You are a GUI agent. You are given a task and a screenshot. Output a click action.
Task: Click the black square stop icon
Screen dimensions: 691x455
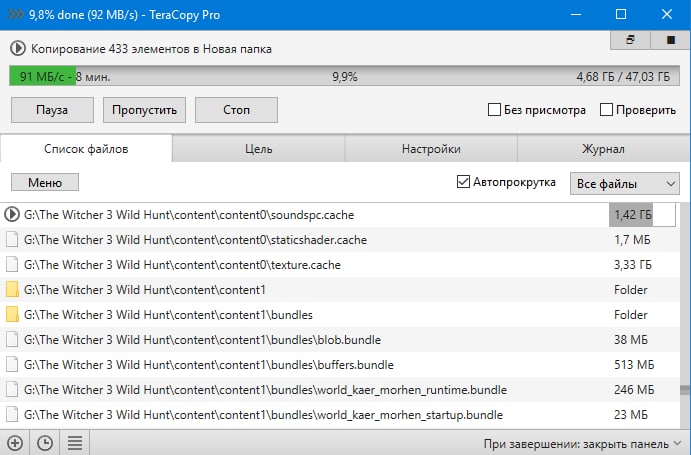coord(671,40)
